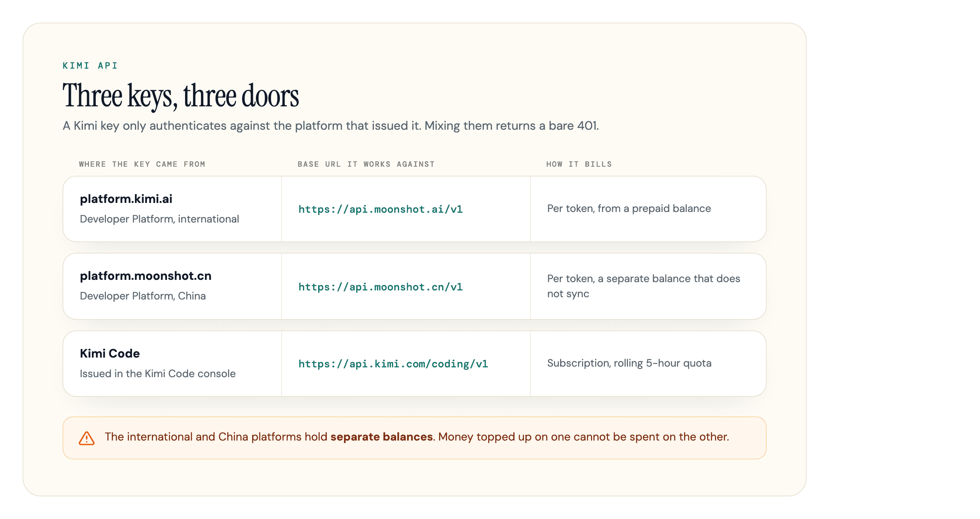Image resolution: width=980 pixels, height=519 pixels.
Task: Click 'Per token, from a prepaid balance'
Action: pyautogui.click(x=629, y=208)
